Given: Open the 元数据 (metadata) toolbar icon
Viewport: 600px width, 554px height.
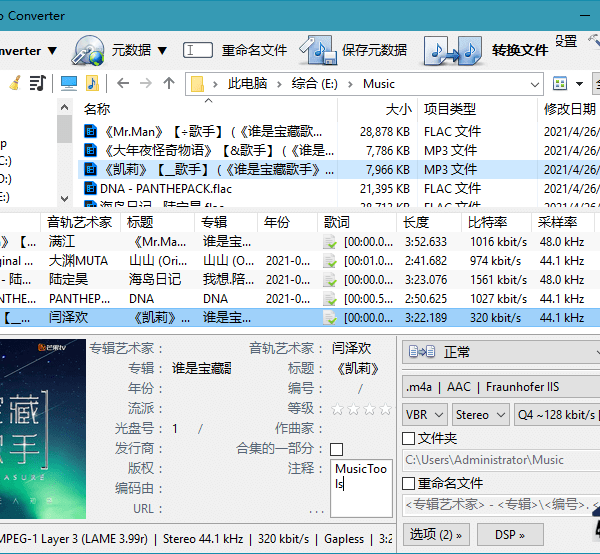Looking at the screenshot, I should point(88,50).
